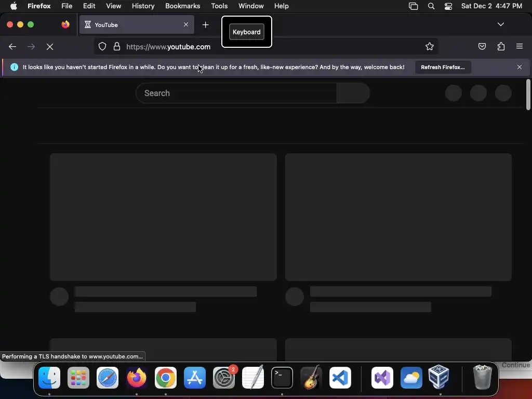Open App Store from the Dock
Screen dimensions: 532x399
[x=195, y=378]
